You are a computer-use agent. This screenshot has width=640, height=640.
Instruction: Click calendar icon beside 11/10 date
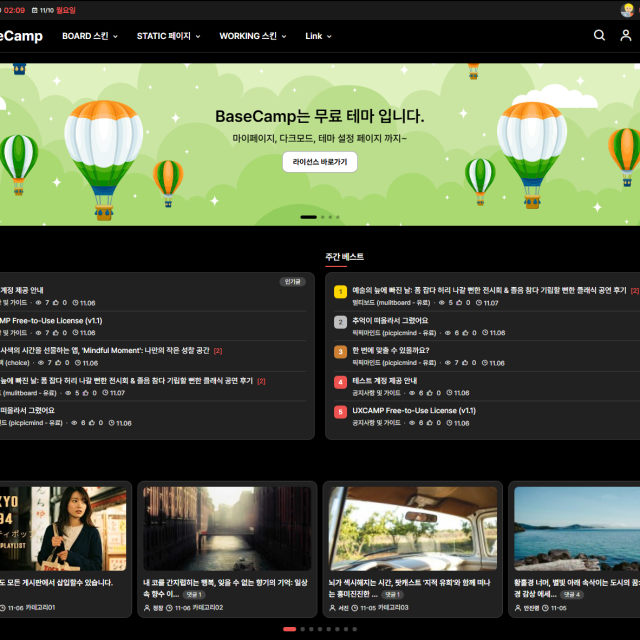coord(35,10)
